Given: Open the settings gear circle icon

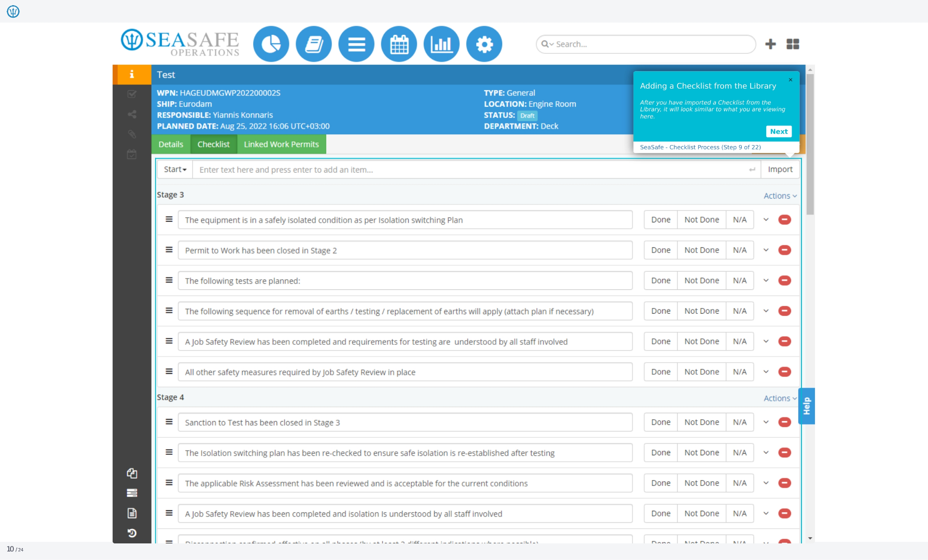Looking at the screenshot, I should pos(484,44).
